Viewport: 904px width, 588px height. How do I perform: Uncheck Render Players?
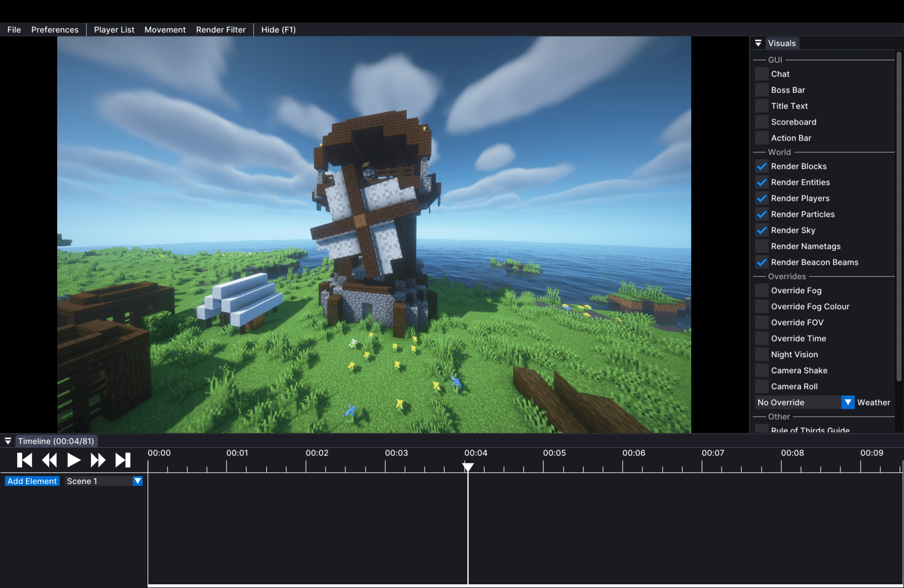762,198
